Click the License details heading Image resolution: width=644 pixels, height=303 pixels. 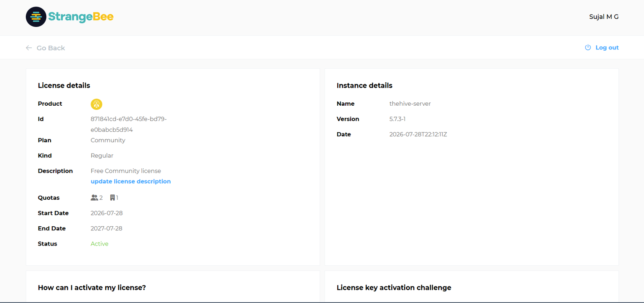(64, 86)
